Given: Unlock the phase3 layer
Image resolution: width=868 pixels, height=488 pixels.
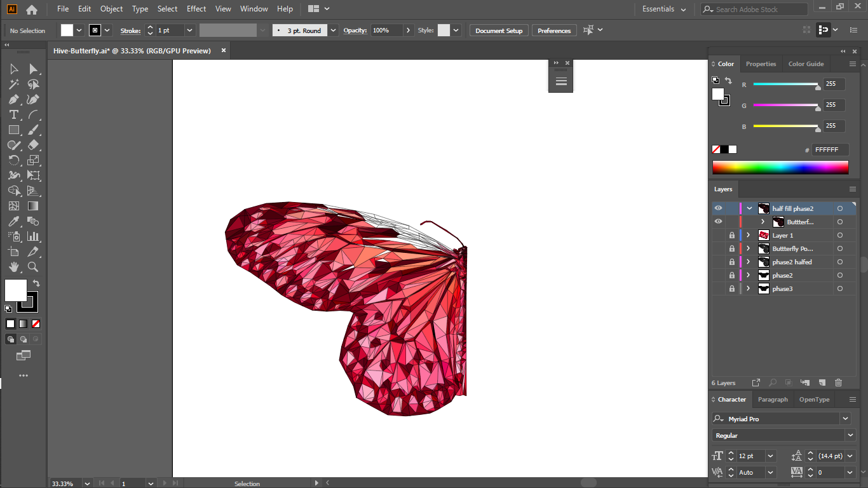Looking at the screenshot, I should click(x=732, y=288).
